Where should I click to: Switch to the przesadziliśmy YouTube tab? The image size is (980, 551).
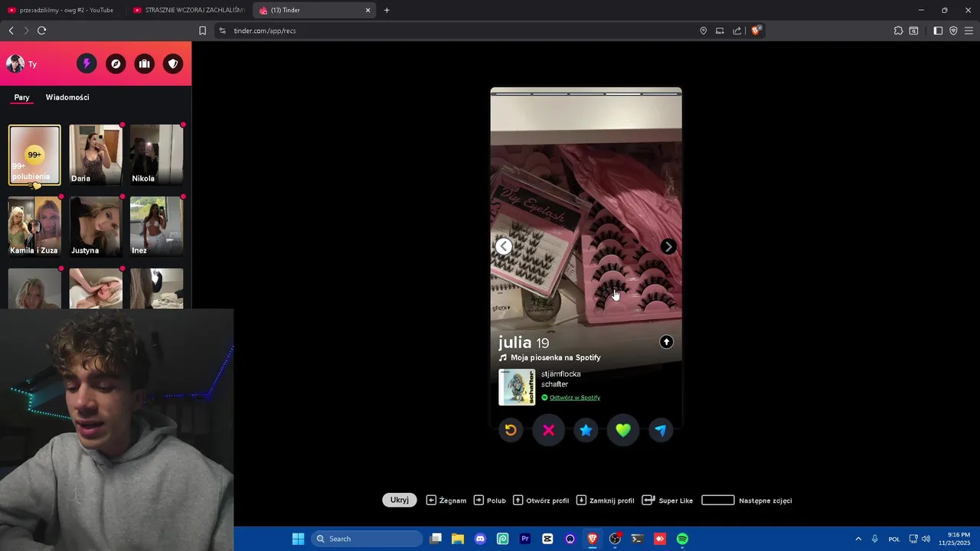(61, 10)
